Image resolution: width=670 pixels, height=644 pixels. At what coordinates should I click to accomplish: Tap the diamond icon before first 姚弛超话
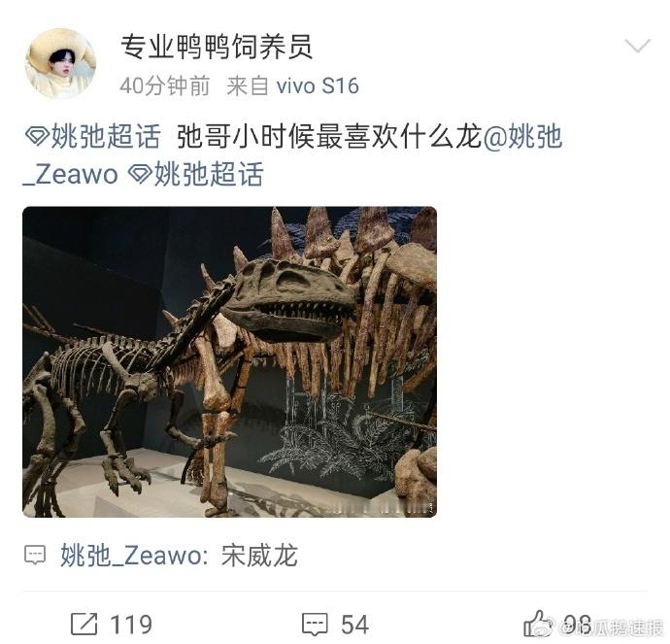(x=37, y=137)
